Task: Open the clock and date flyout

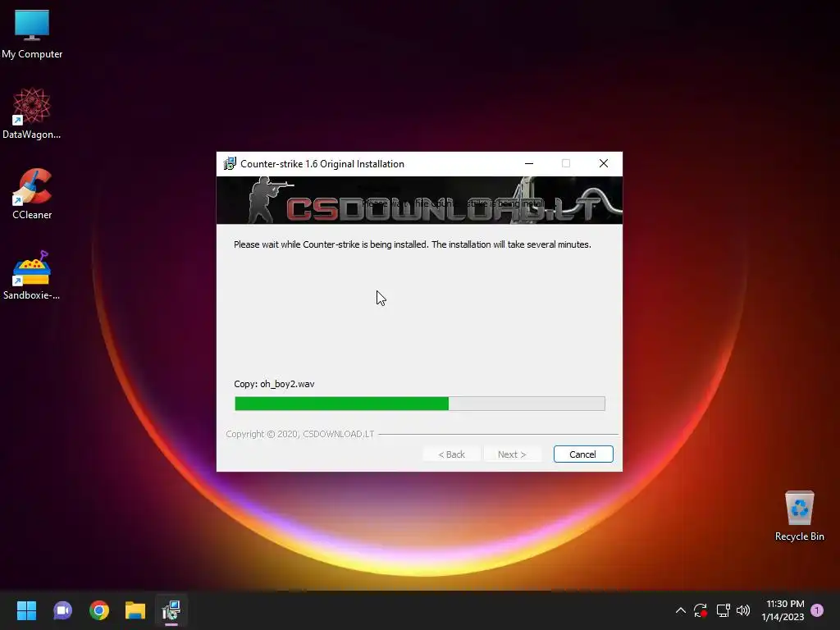Action: point(783,610)
